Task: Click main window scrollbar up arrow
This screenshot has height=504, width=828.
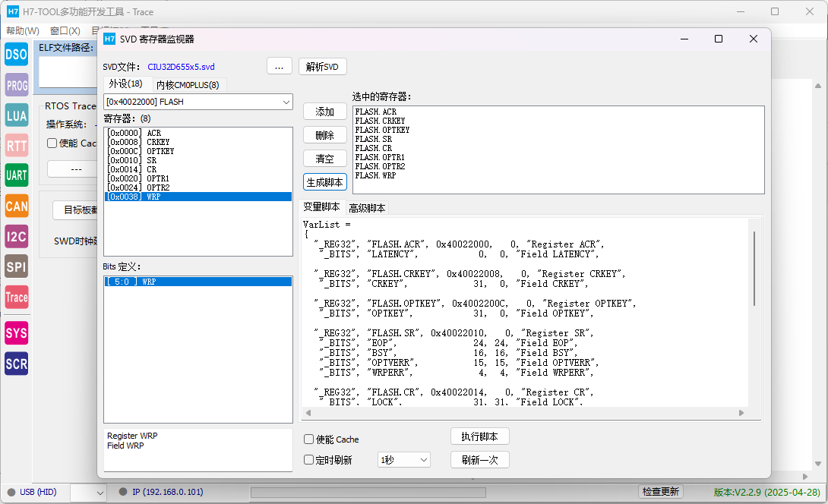Action: tap(818, 86)
